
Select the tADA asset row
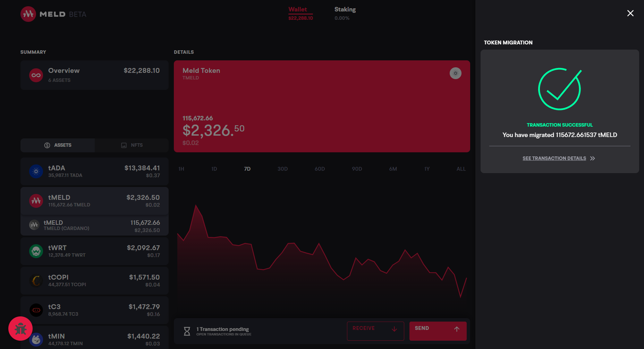pos(94,171)
